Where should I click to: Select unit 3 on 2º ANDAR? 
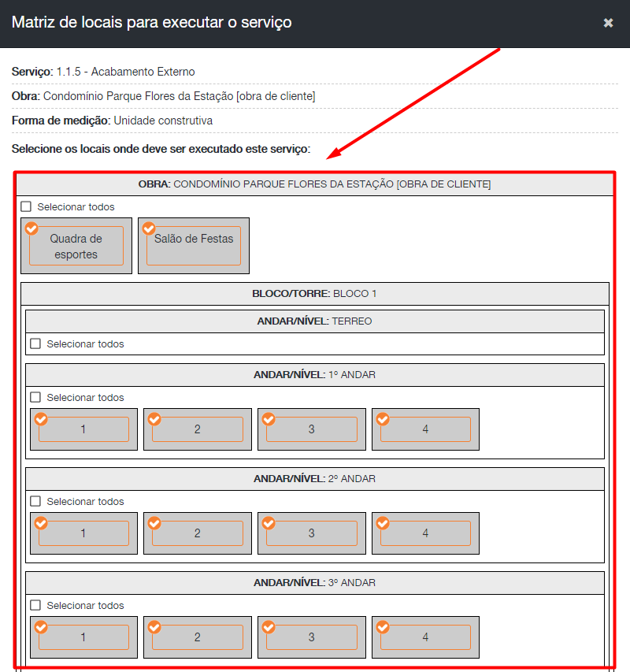(311, 533)
